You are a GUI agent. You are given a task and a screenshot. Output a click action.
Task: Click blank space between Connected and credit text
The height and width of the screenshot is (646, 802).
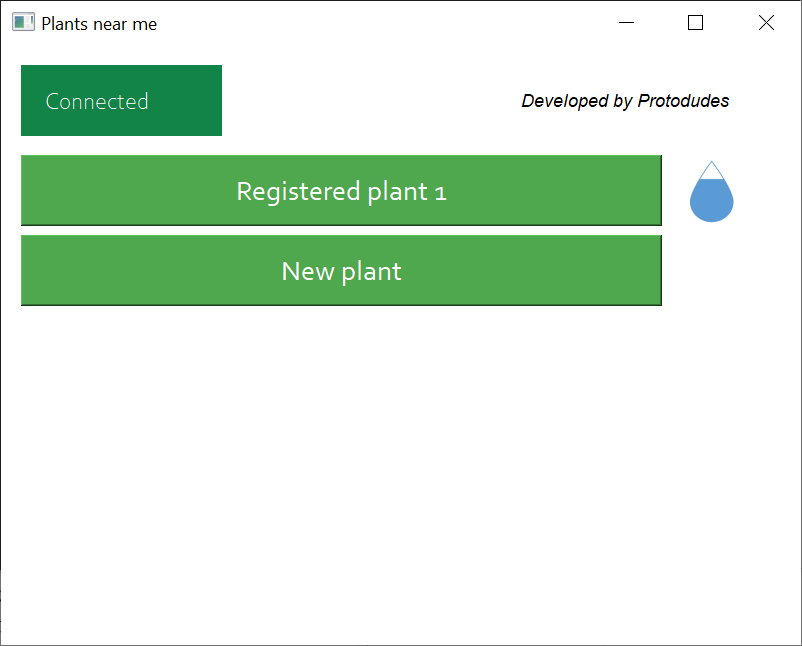pos(370,101)
